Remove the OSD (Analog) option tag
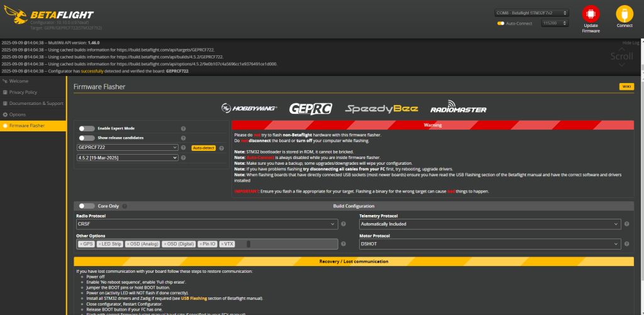This screenshot has width=644, height=315. 128,244
